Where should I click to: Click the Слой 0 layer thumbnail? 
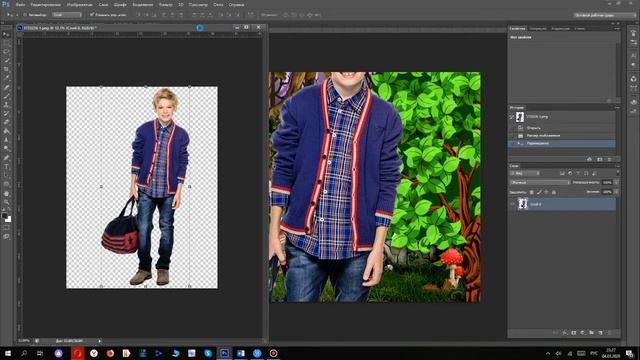523,204
